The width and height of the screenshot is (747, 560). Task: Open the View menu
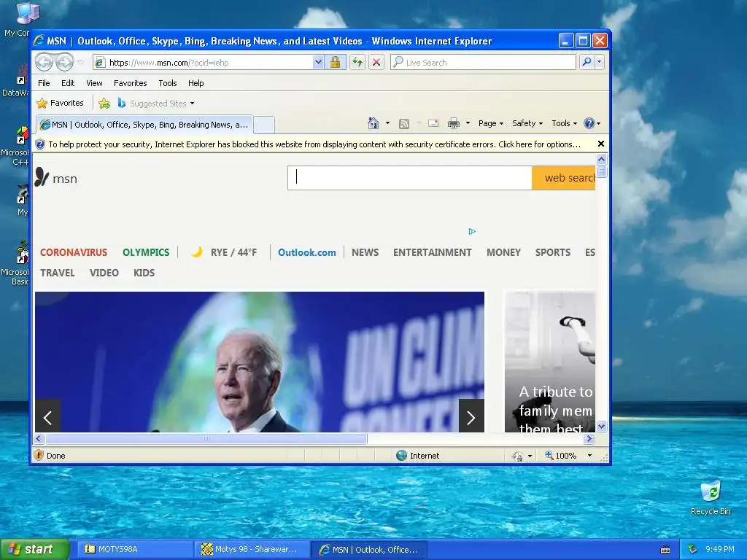point(94,83)
